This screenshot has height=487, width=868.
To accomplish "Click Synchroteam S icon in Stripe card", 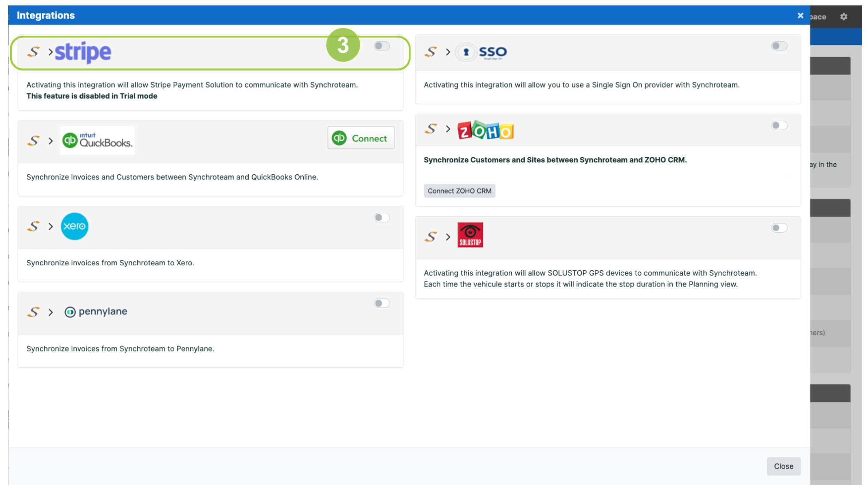I will 34,52.
